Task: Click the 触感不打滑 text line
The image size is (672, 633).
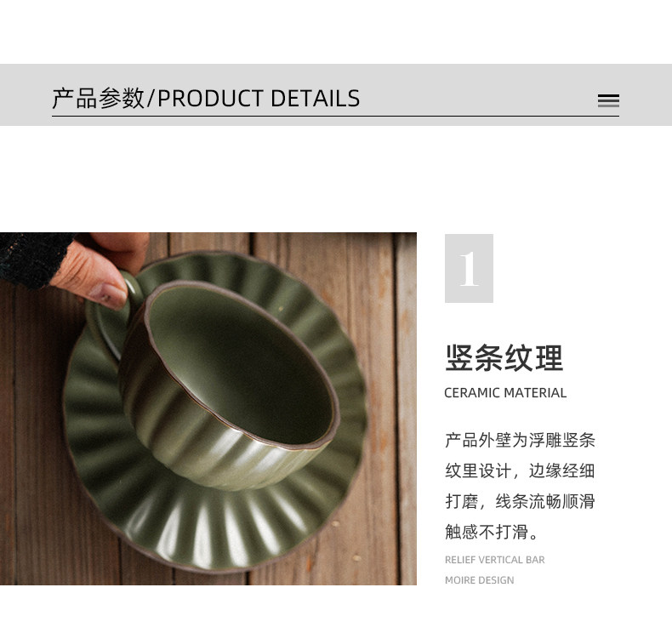Action: 491,532
